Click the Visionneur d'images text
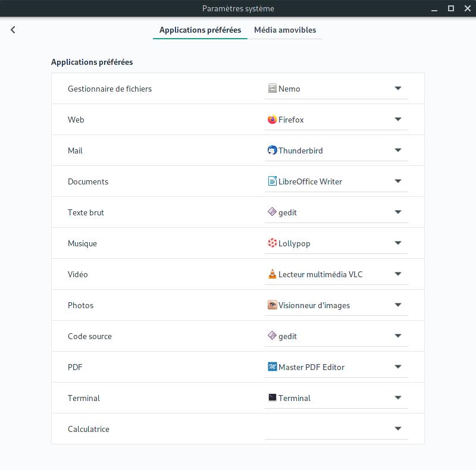Screen dimensions: 476x470 pos(314,305)
